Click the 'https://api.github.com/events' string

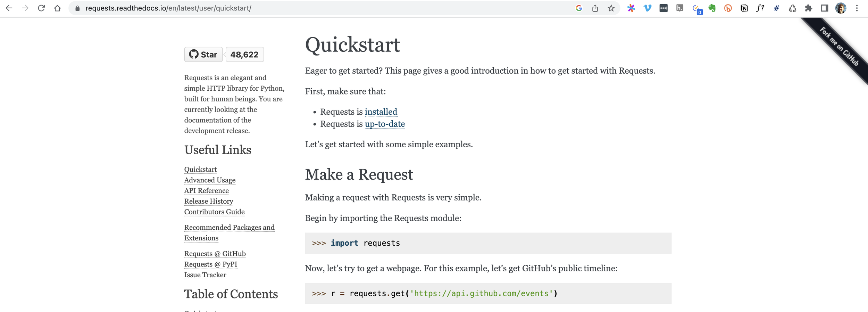click(x=481, y=294)
